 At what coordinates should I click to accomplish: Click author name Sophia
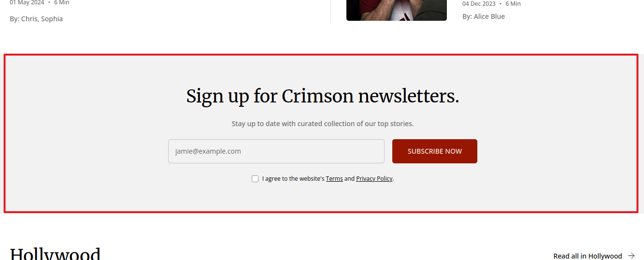[52, 19]
